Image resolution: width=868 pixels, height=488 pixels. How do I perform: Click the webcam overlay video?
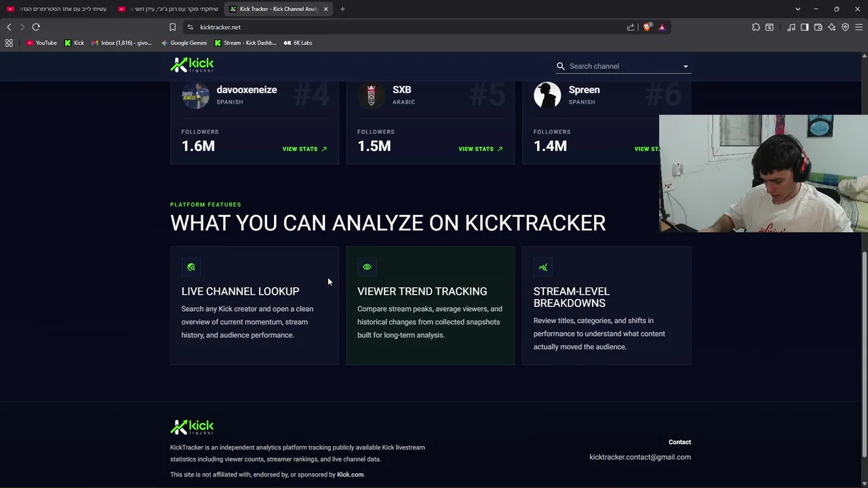pos(763,174)
